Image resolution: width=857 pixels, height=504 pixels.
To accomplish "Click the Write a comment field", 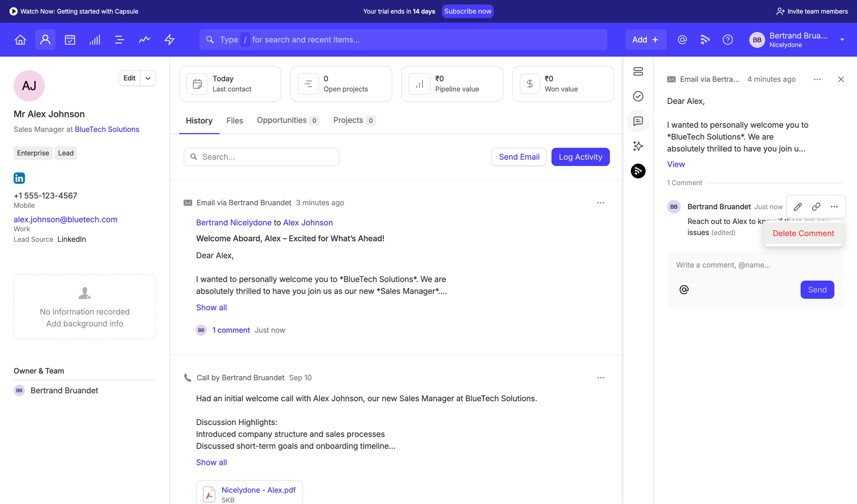I will [755, 265].
